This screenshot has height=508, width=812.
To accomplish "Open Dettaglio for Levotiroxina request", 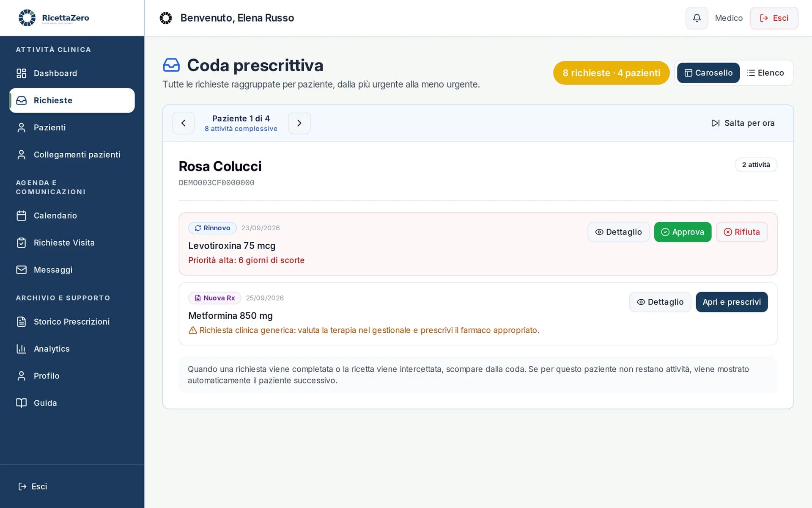I will [x=618, y=232].
